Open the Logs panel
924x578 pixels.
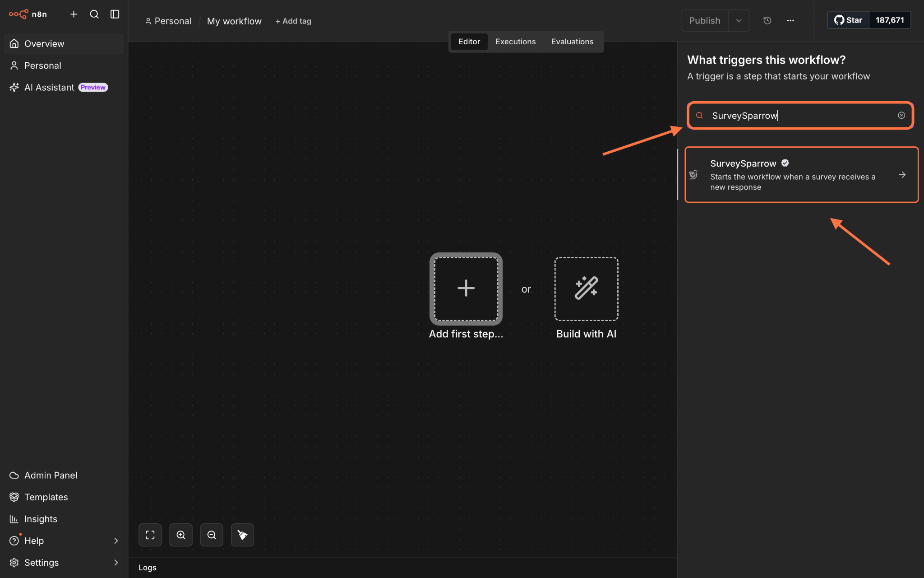[148, 568]
